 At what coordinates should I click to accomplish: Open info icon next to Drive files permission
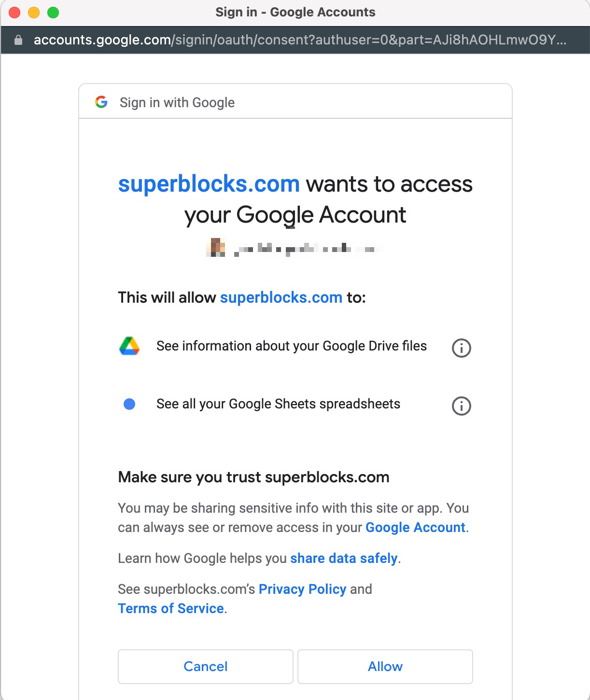point(461,348)
